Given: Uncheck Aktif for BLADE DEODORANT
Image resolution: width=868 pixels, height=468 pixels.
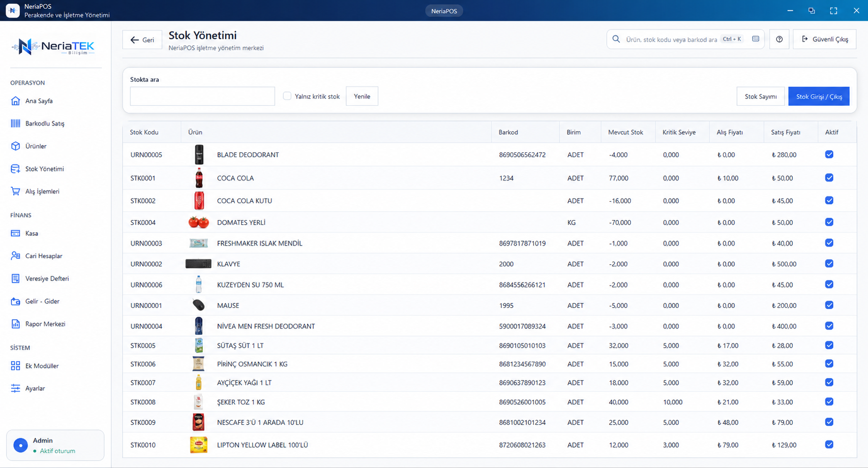Looking at the screenshot, I should click(x=829, y=154).
